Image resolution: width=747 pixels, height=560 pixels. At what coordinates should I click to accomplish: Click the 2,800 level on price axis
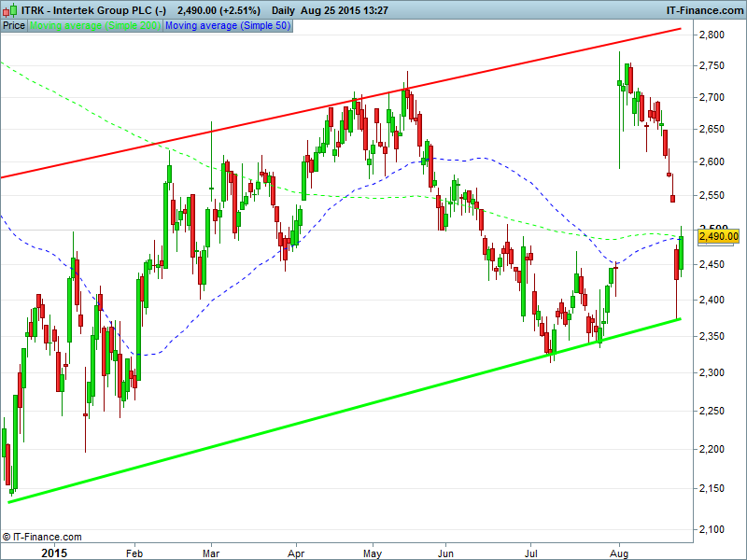[712, 35]
